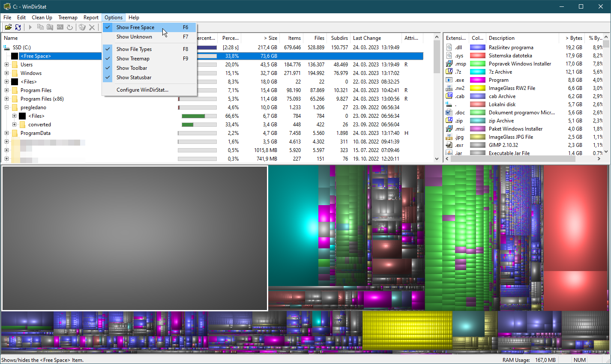Click the Copy Path toolbar icon
Screen dimensions: 611x364
point(40,27)
